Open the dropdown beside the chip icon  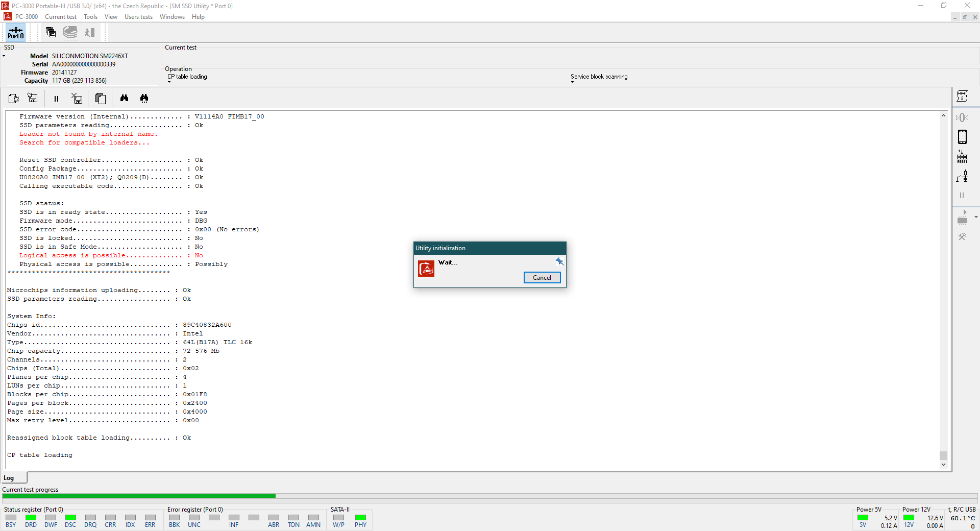(976, 217)
